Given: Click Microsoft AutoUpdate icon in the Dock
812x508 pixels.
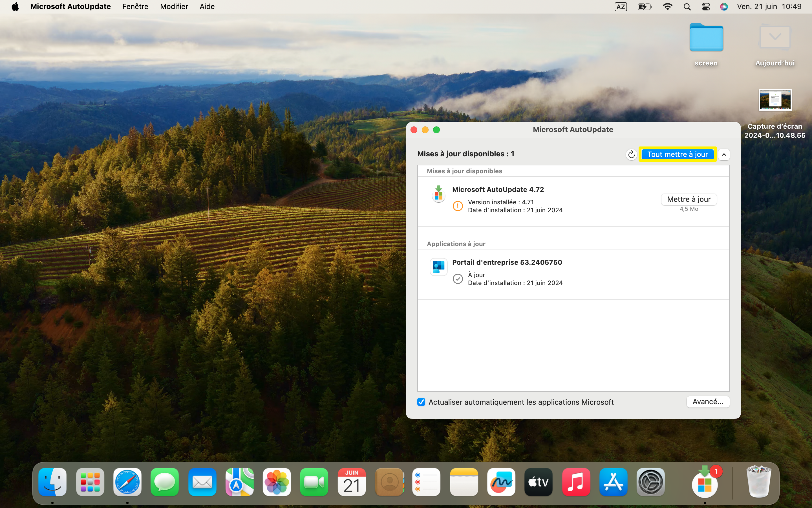Looking at the screenshot, I should click(x=705, y=482).
